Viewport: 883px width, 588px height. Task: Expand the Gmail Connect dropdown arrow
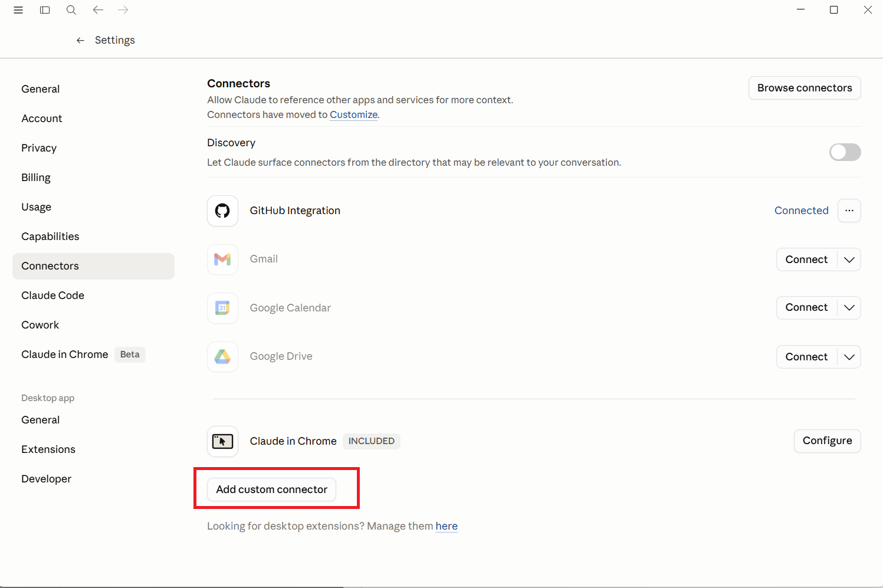849,259
